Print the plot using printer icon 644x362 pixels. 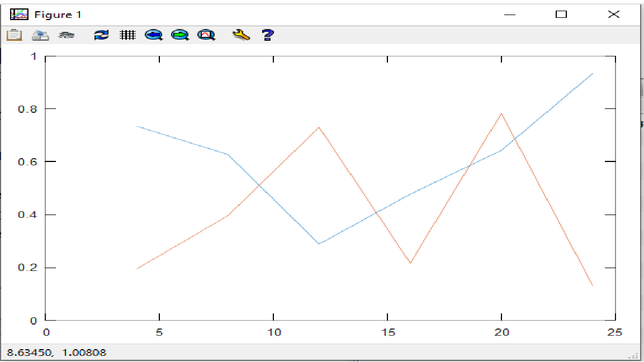pos(67,35)
